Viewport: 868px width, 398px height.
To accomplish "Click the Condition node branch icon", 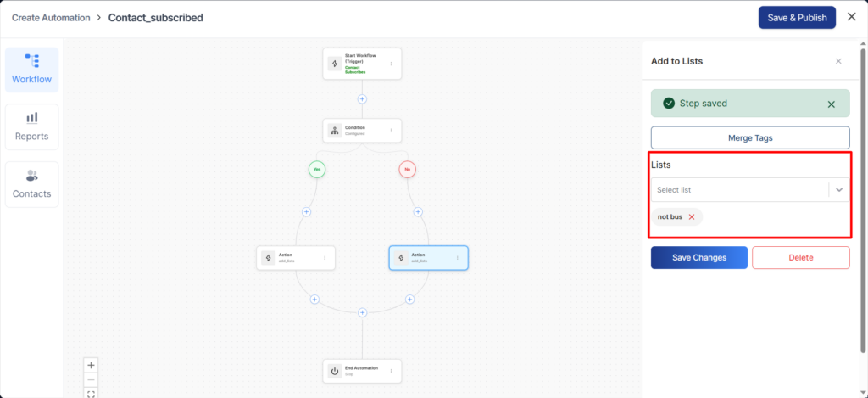I will click(335, 130).
